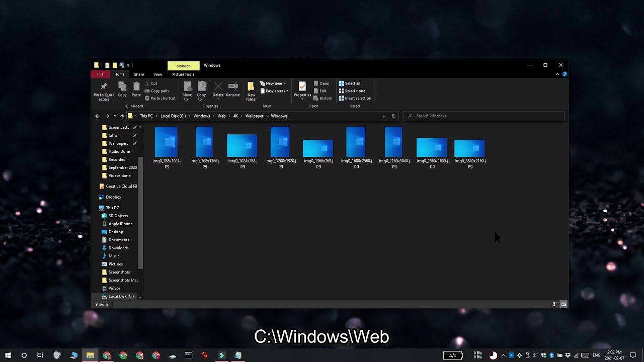Click Select none in ribbon

tap(352, 91)
